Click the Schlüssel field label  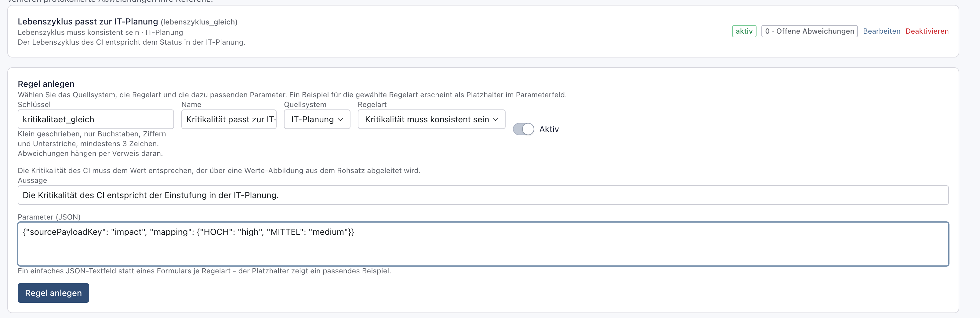[34, 104]
